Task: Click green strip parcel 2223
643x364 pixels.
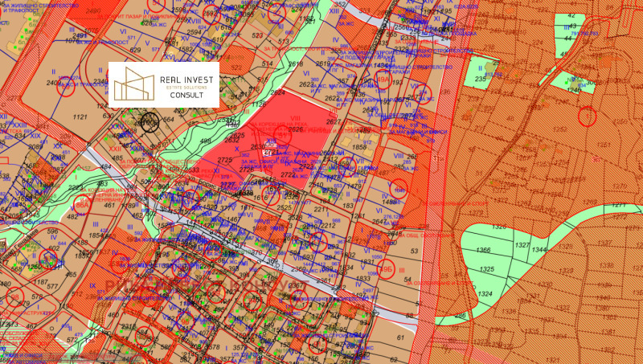Action: point(76,187)
